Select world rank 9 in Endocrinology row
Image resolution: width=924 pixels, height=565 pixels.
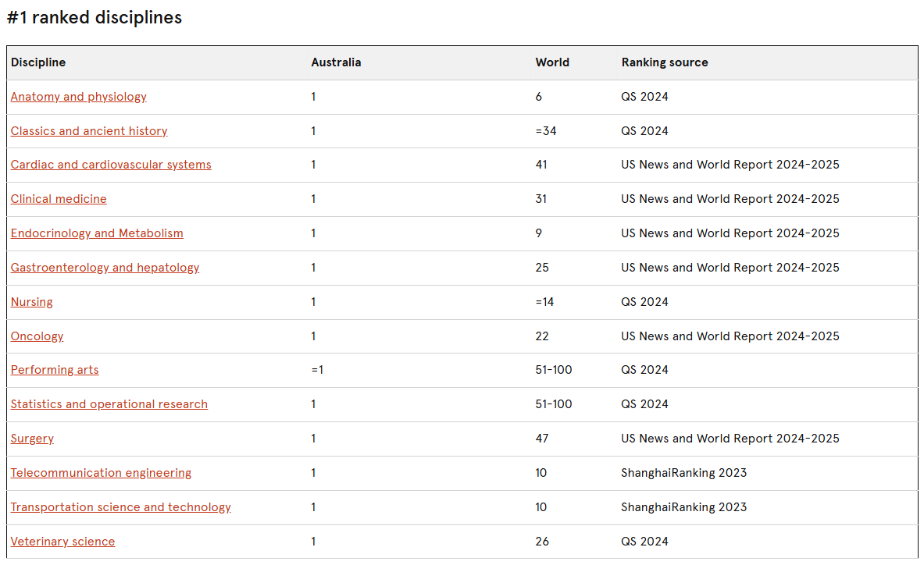click(539, 233)
